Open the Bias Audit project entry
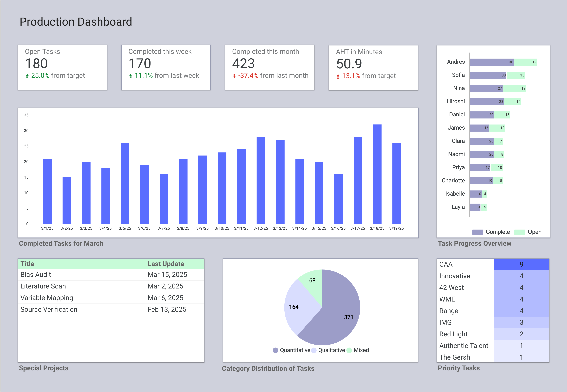The height and width of the screenshot is (392, 567). [36, 275]
